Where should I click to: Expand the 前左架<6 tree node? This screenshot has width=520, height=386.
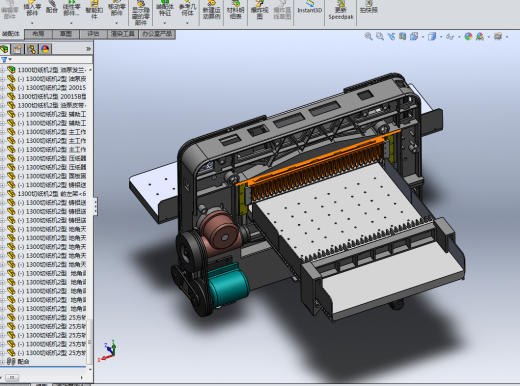click(x=2, y=194)
